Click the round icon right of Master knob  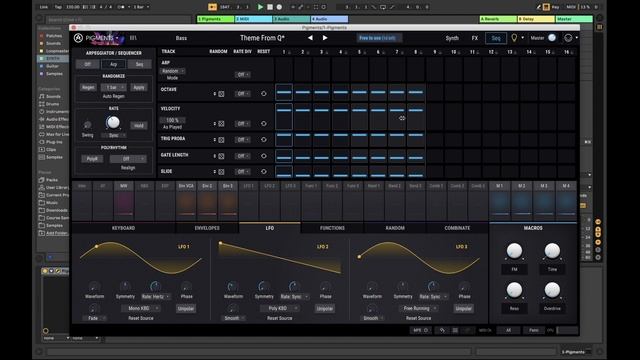click(x=568, y=38)
